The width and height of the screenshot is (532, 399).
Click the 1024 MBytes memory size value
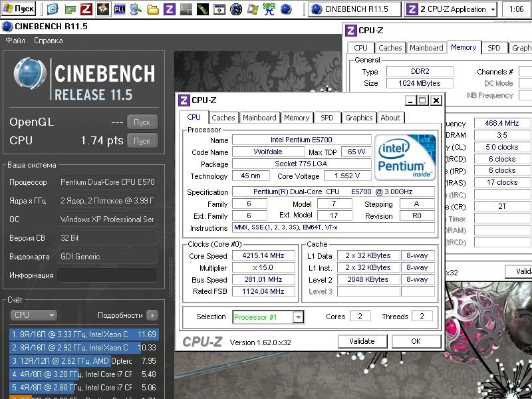click(x=420, y=83)
